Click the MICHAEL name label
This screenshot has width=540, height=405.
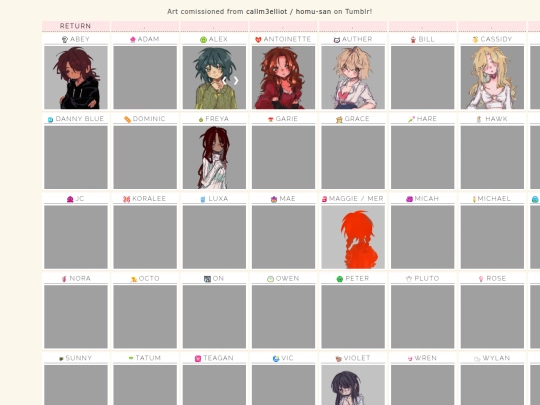(x=494, y=199)
